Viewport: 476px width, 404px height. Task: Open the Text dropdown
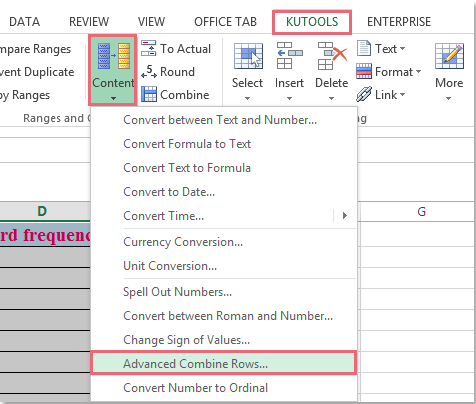(381, 49)
